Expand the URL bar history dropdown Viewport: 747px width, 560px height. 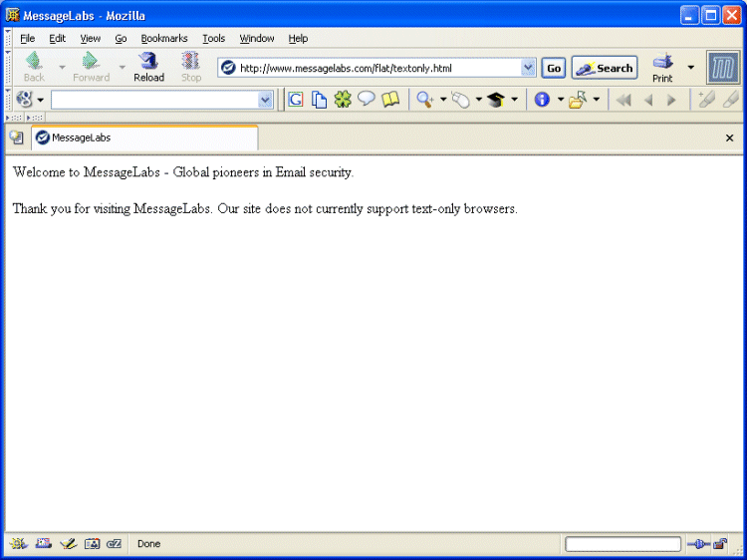528,68
